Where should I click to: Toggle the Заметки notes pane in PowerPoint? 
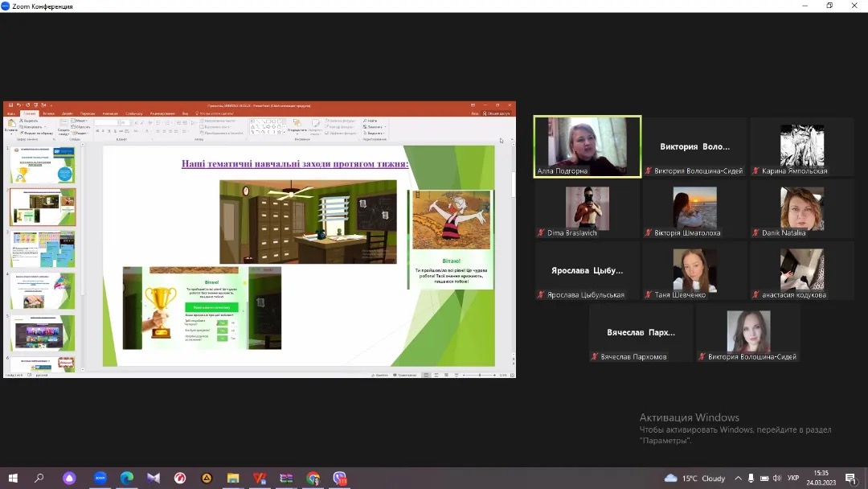tap(379, 375)
